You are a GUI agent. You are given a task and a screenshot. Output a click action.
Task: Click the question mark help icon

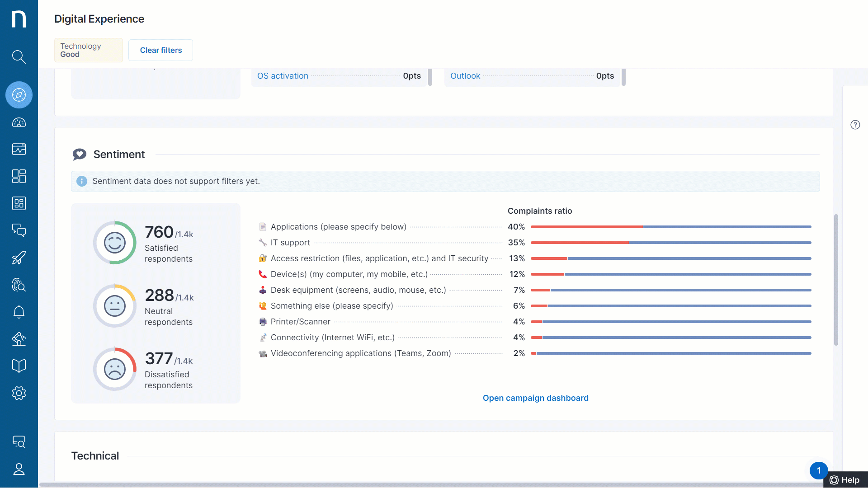point(855,125)
